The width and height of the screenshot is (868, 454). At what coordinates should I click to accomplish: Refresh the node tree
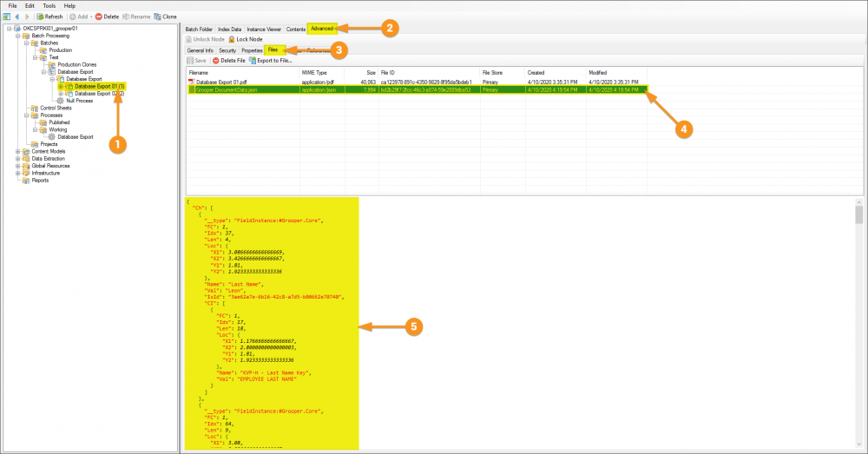point(49,16)
